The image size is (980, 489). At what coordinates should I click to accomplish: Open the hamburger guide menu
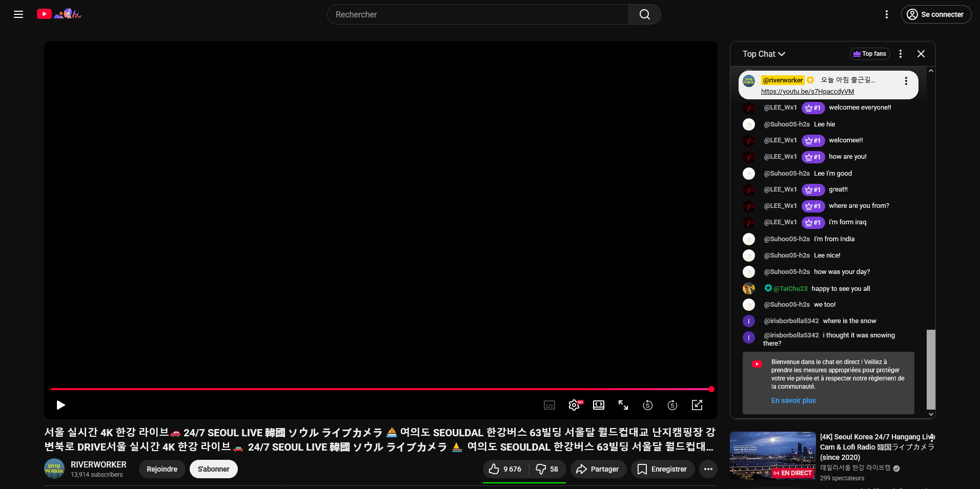18,14
